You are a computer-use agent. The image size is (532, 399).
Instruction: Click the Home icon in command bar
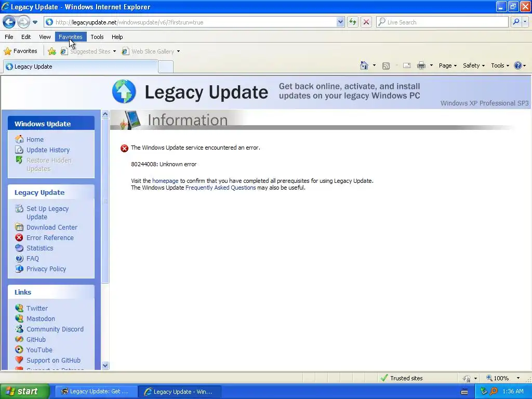tap(364, 65)
